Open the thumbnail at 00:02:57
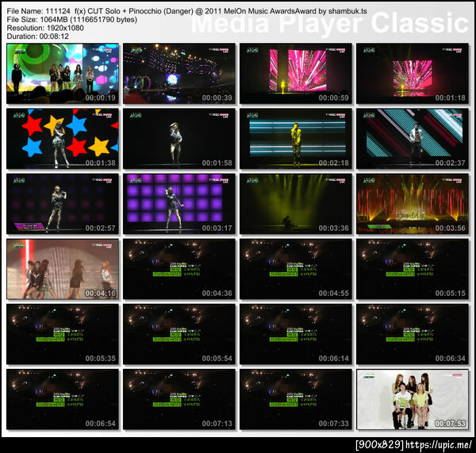The image size is (476, 453). pyautogui.click(x=63, y=204)
